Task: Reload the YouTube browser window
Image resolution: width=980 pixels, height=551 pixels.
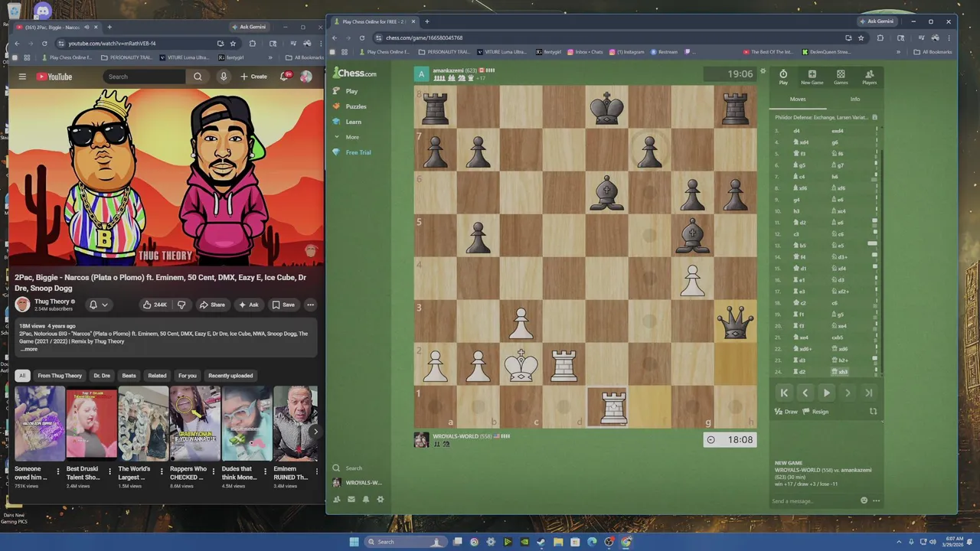Action: (x=44, y=44)
